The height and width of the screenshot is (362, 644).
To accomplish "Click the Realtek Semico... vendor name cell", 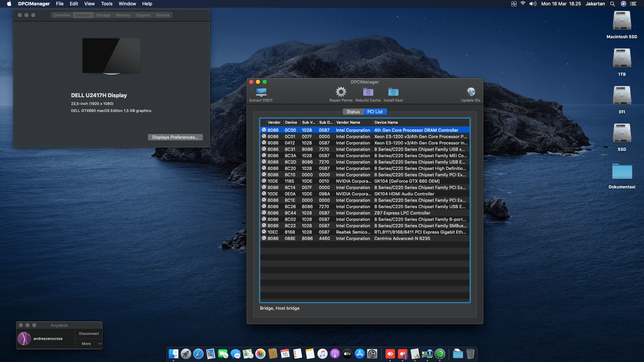I will coord(353,232).
